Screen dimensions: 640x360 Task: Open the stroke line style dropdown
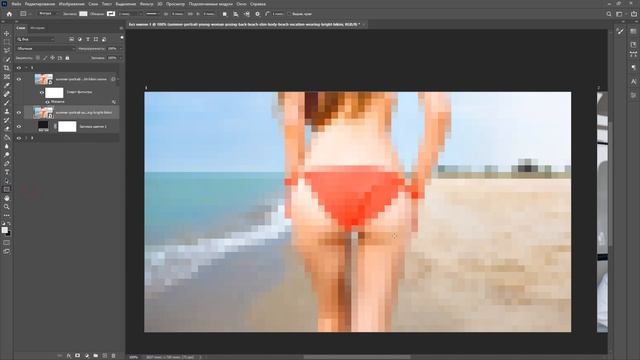click(x=153, y=14)
